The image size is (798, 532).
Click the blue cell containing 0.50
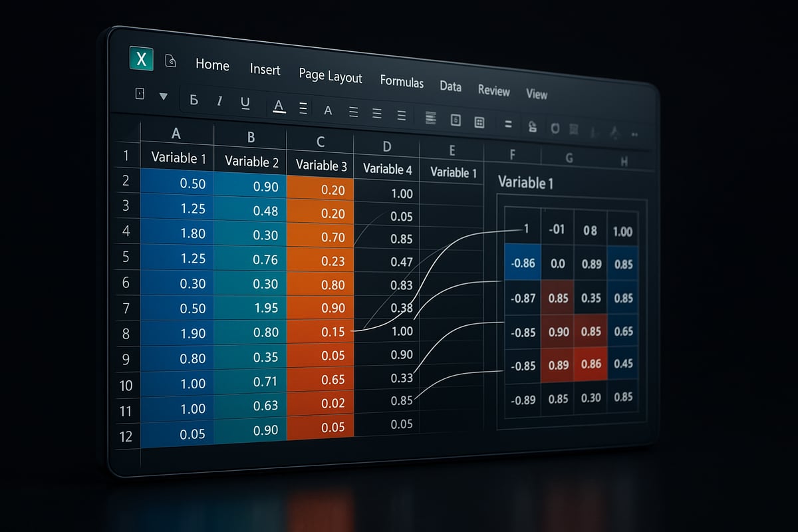[178, 184]
